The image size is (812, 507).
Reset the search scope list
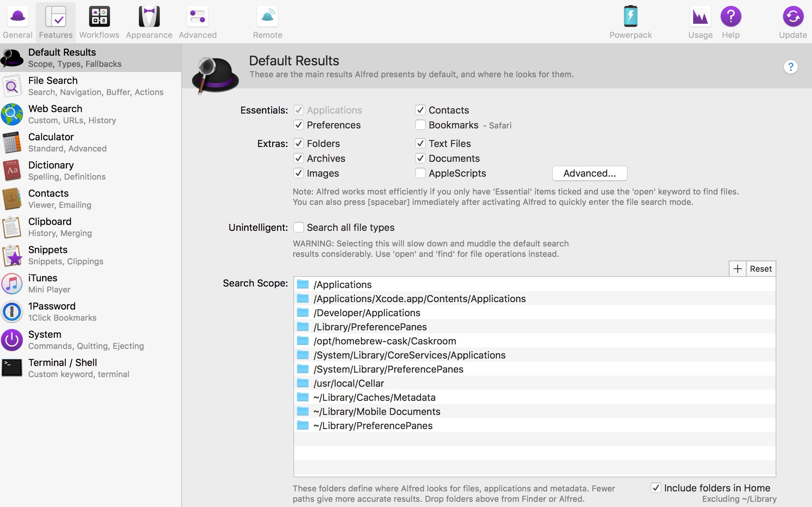pyautogui.click(x=761, y=269)
